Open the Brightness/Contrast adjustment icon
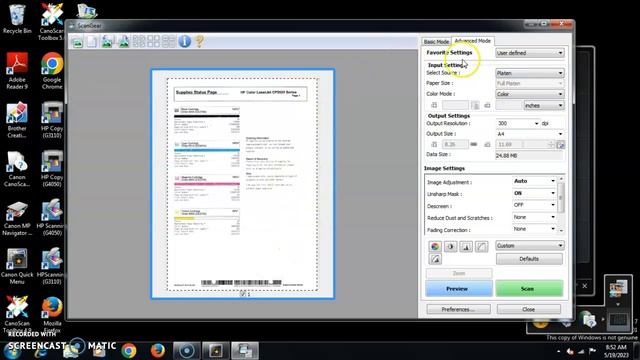This screenshot has width=640, height=360. (x=451, y=246)
